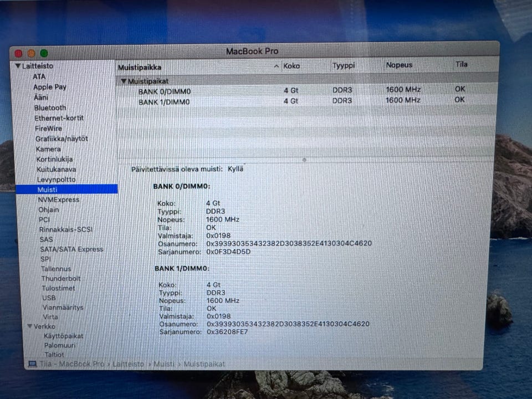Click the Päivitettävissä oleva muisti Kyllä line

tap(187, 169)
